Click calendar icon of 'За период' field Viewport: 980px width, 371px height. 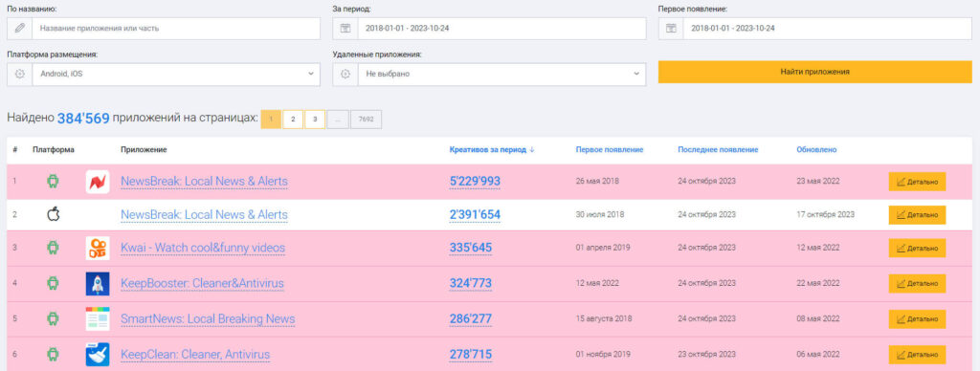tap(345, 28)
